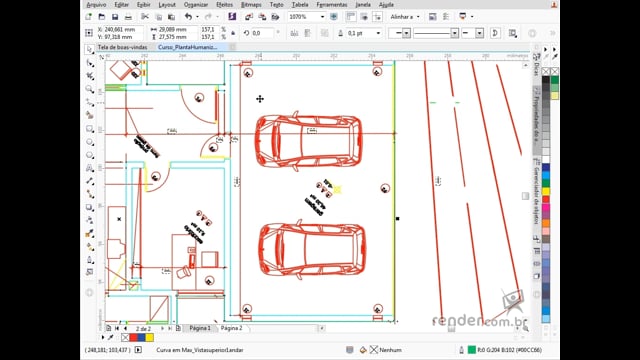Click the Undo arrow icon
The height and width of the screenshot is (360, 640).
pos(188,17)
